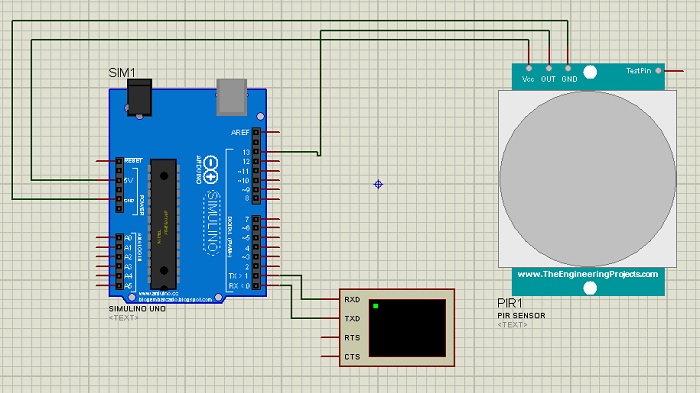This screenshot has width=700, height=393.
Task: Select the grey USB port on Arduino
Action: pos(232,97)
